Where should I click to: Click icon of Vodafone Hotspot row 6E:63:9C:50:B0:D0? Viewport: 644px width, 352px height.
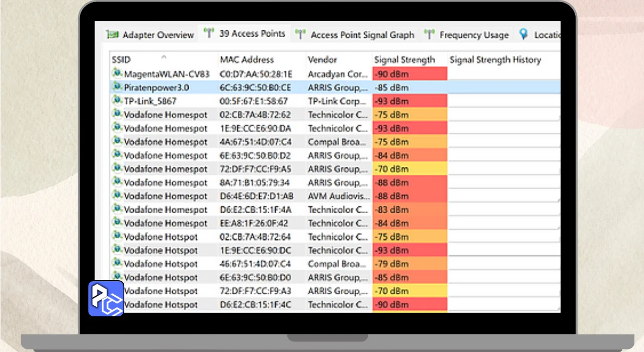117,277
